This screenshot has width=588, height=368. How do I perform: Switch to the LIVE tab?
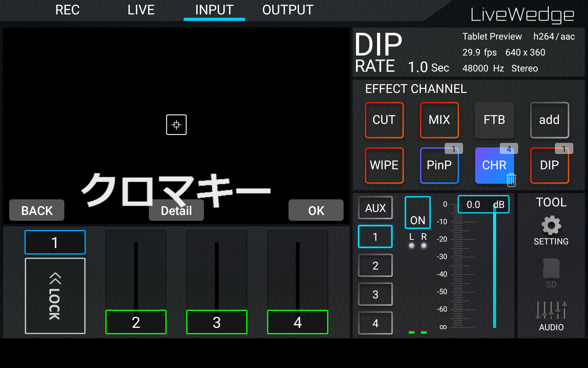click(141, 10)
